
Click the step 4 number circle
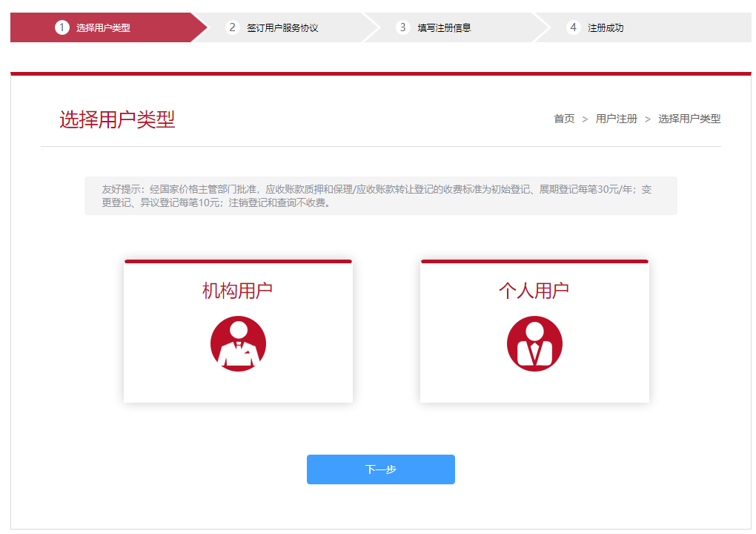(573, 27)
